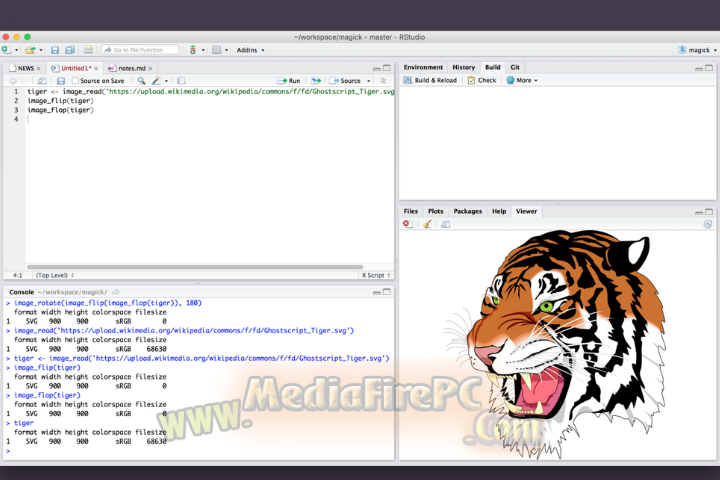The width and height of the screenshot is (720, 480).
Task: Maximize the Console pane
Action: pos(387,292)
